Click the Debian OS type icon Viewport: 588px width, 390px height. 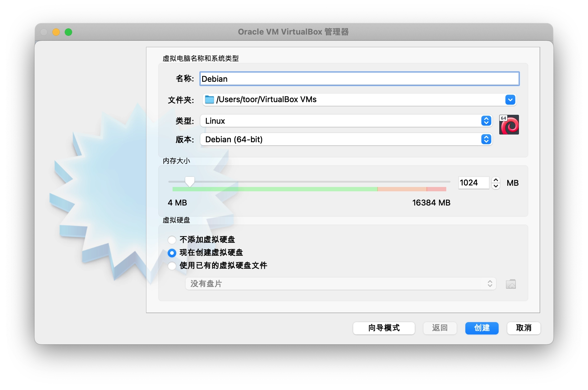pos(508,125)
